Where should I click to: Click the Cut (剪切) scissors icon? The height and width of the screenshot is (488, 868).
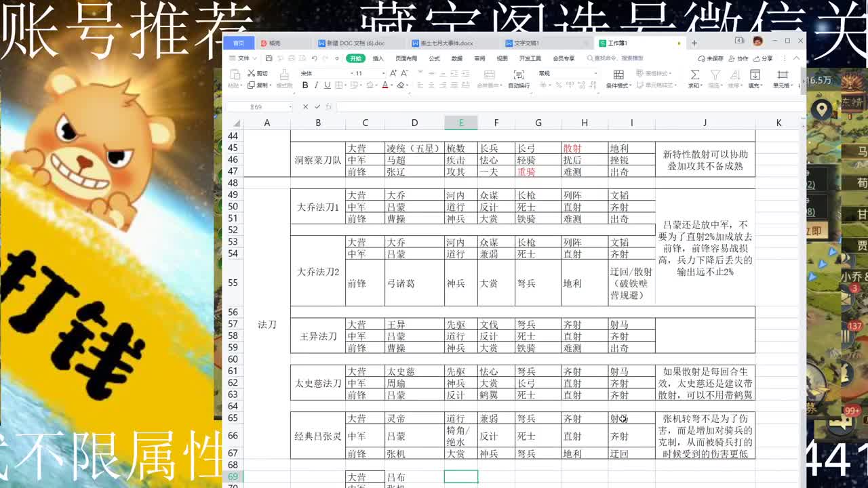tap(251, 73)
